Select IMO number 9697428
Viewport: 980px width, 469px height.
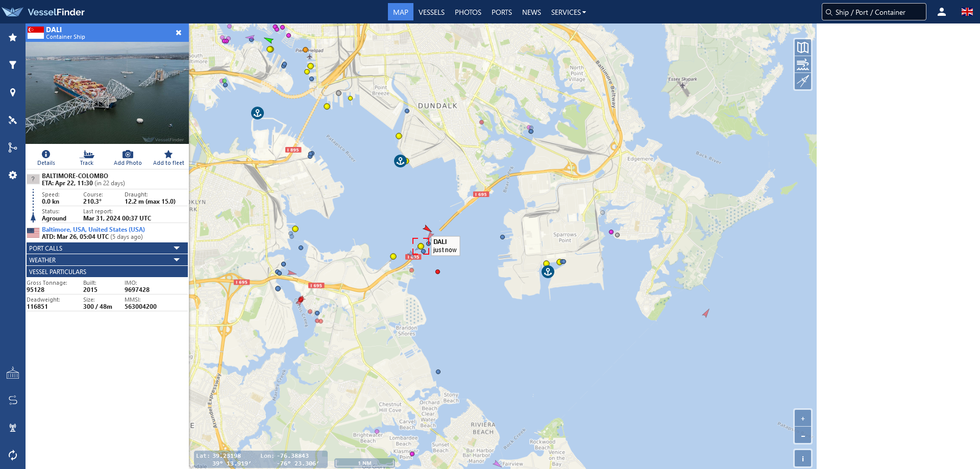[x=137, y=290]
